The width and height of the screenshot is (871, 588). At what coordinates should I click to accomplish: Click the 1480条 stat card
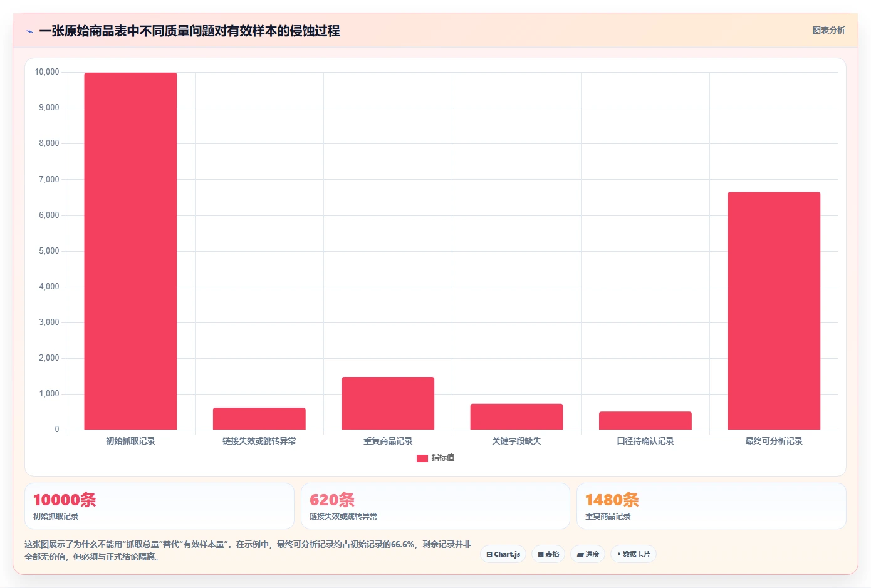(x=711, y=506)
